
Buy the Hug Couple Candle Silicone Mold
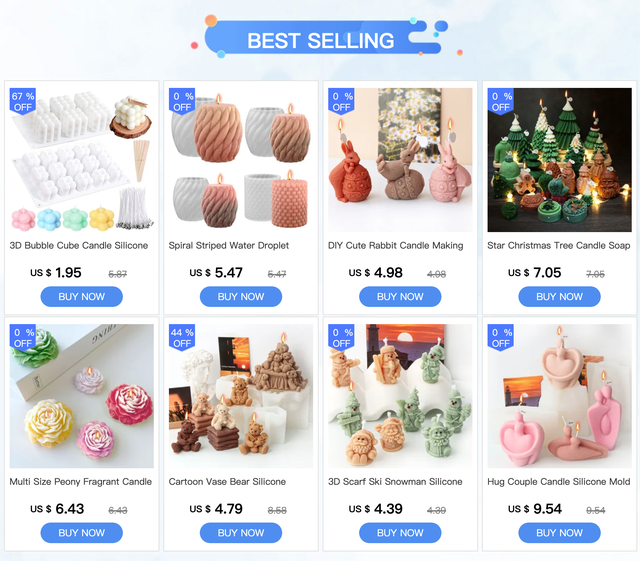coord(560,533)
